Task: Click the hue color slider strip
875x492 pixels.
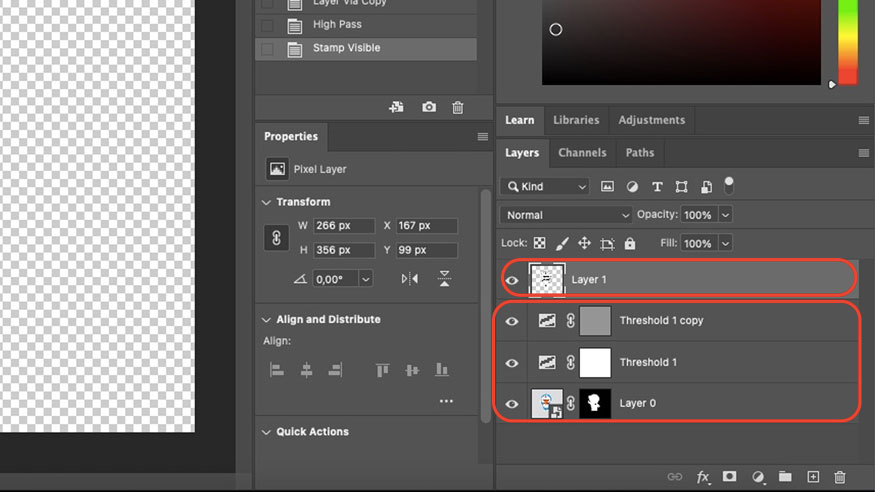Action: [847, 40]
